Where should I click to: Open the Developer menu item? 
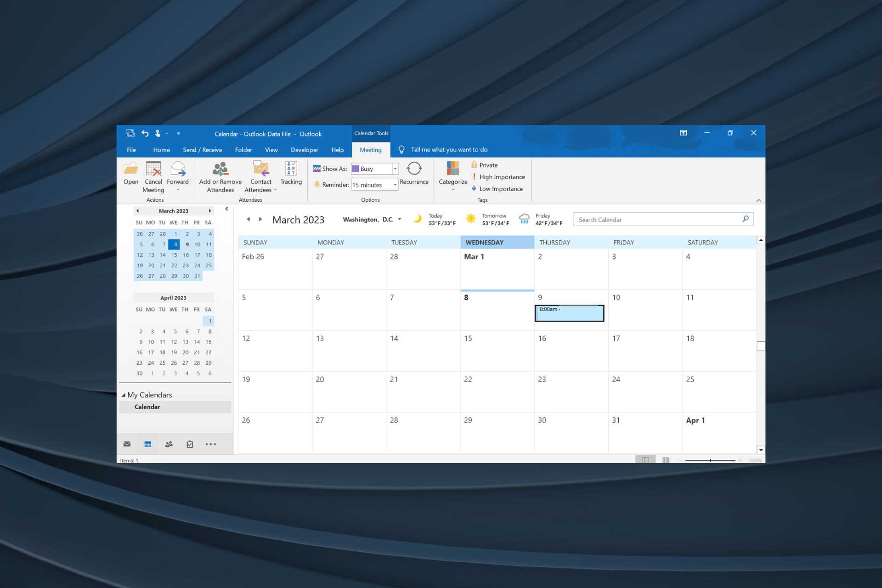click(x=303, y=149)
